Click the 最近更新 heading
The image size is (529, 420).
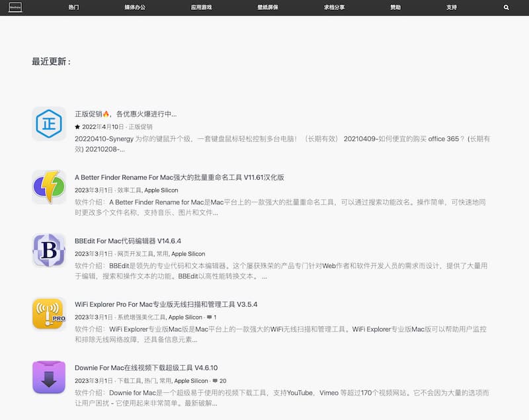click(52, 62)
